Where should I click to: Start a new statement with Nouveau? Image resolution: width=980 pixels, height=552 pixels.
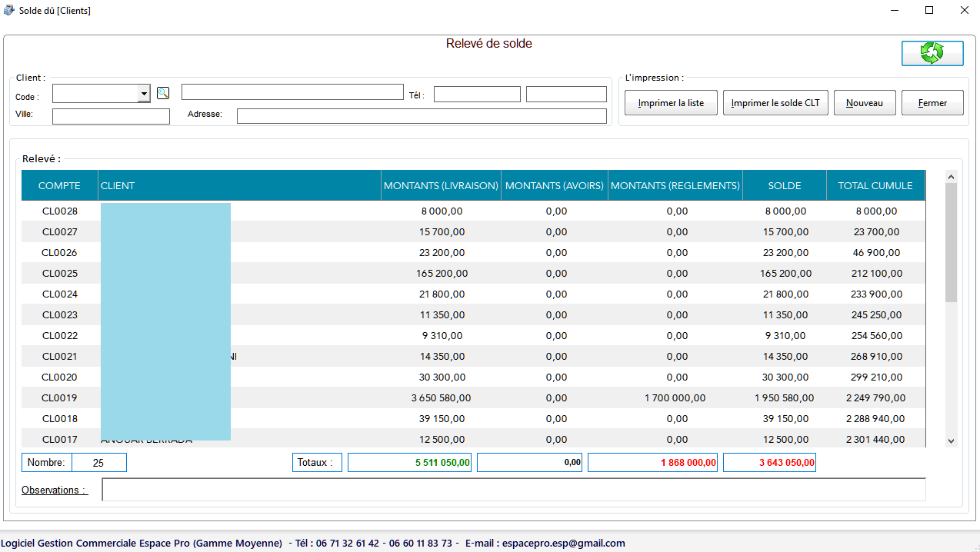click(865, 103)
